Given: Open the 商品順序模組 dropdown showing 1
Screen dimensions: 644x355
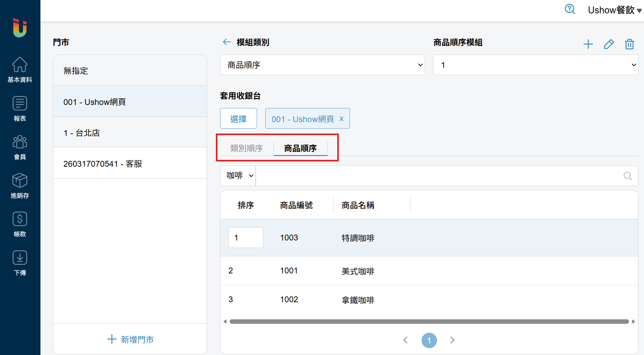Looking at the screenshot, I should point(536,65).
